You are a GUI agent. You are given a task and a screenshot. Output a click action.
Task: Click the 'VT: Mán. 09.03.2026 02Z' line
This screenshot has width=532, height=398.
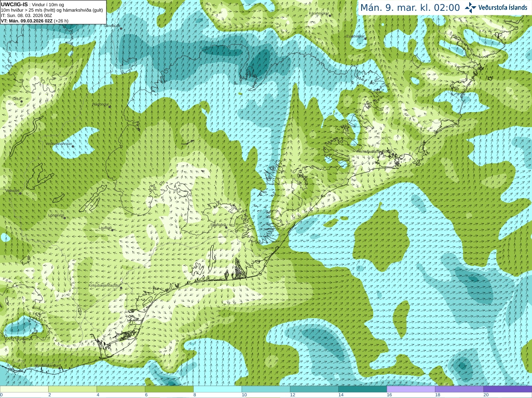(x=27, y=21)
